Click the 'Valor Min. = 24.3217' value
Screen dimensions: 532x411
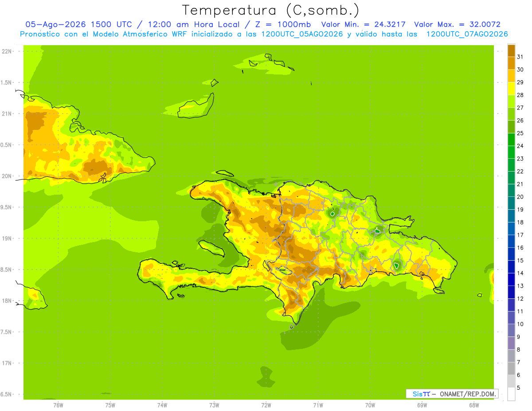[364, 24]
